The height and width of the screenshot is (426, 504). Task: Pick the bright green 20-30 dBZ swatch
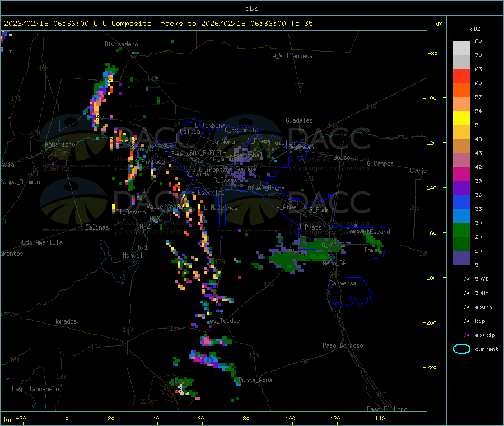(x=461, y=230)
